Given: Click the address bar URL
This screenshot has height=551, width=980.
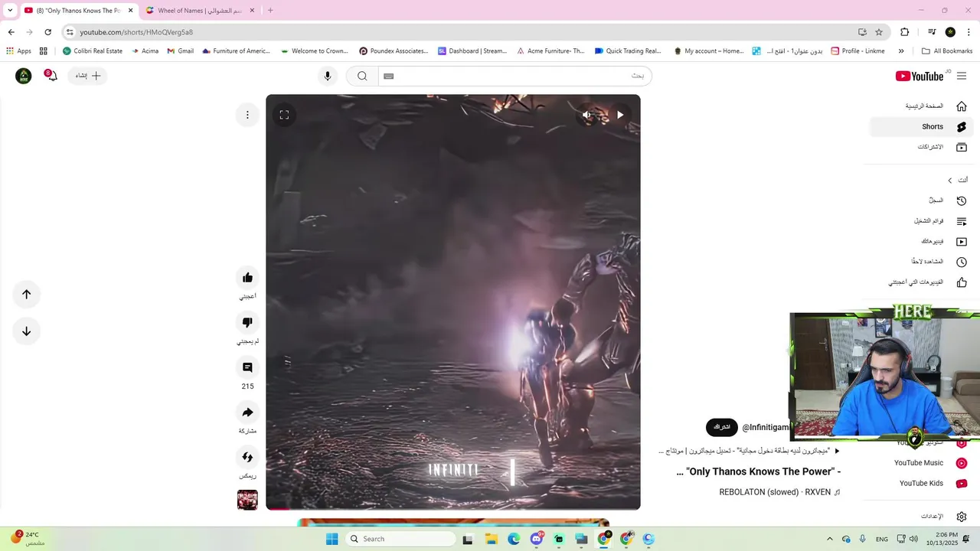Looking at the screenshot, I should click(x=136, y=32).
